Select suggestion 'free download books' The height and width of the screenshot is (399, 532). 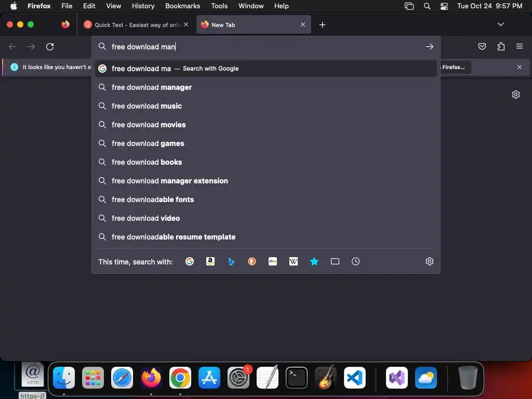266,162
